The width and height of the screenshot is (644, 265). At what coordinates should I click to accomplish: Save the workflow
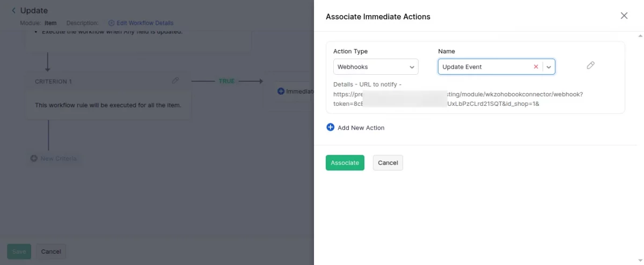(19, 252)
